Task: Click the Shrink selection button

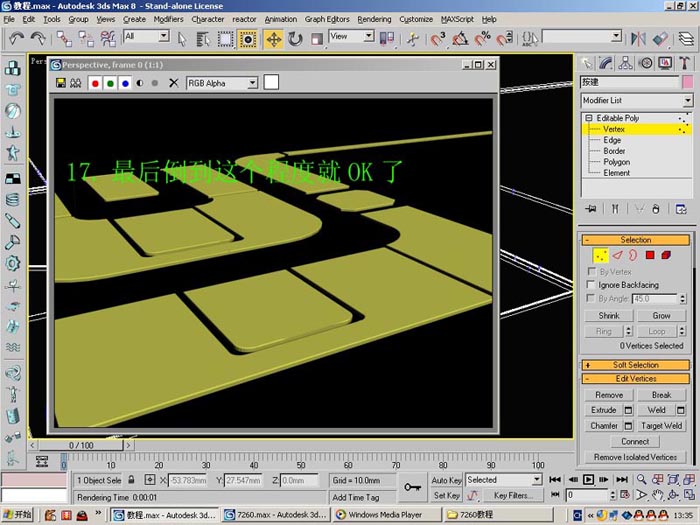Action: 609,316
